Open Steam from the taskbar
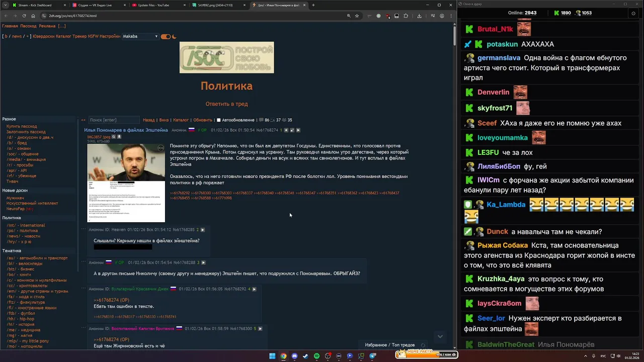The height and width of the screenshot is (362, 644). [x=305, y=356]
